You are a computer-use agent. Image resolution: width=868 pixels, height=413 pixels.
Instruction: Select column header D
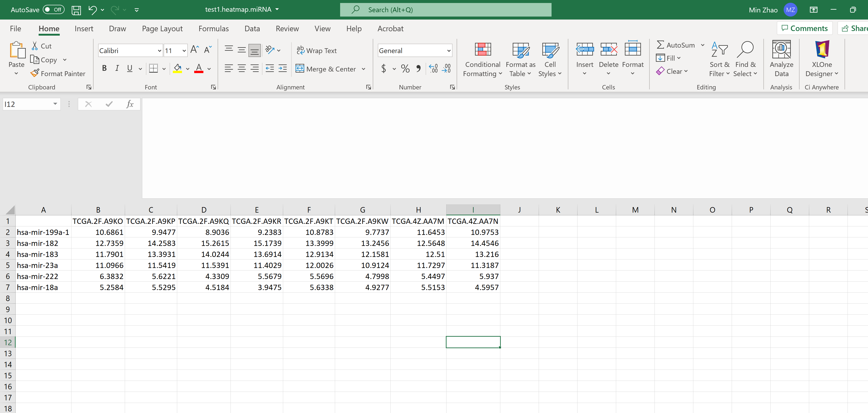(204, 210)
